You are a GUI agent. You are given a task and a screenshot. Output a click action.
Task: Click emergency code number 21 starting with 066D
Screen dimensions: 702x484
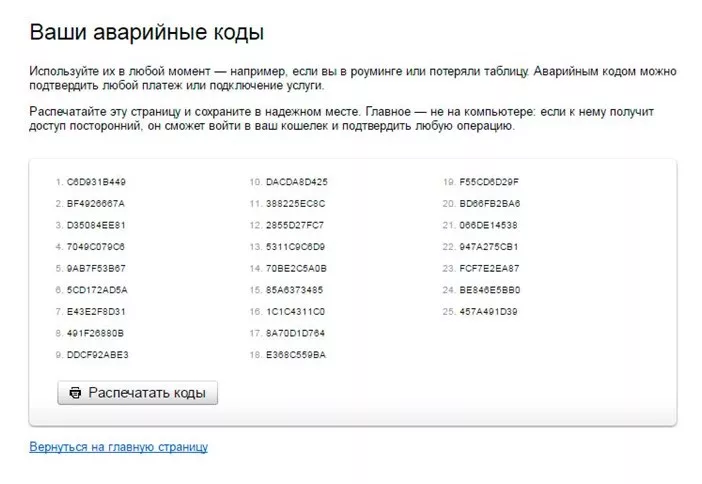pos(488,225)
